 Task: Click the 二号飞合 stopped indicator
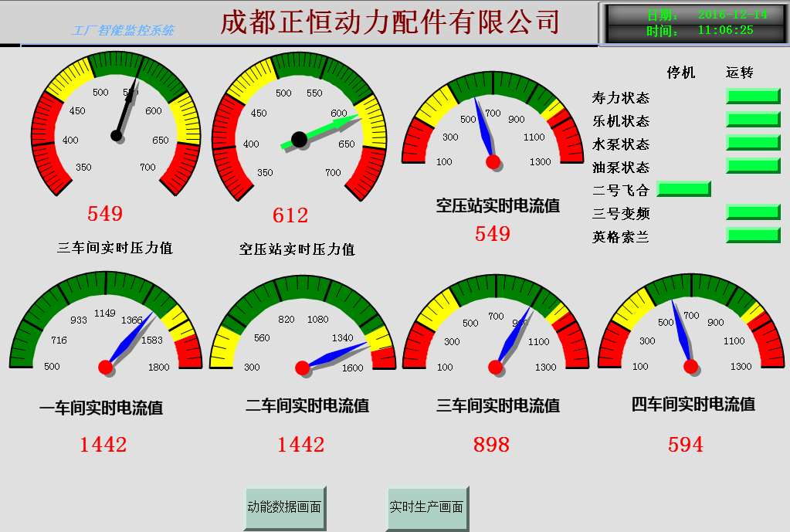(x=683, y=189)
